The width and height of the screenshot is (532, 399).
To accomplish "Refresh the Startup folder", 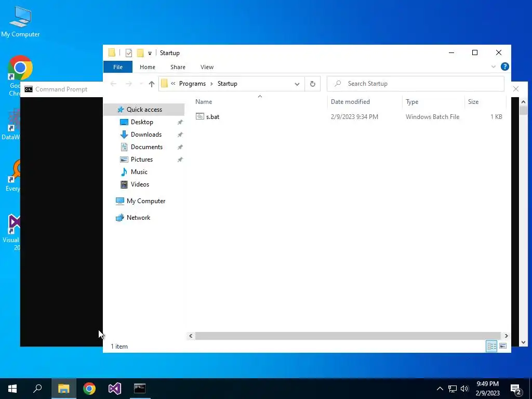I will (312, 84).
